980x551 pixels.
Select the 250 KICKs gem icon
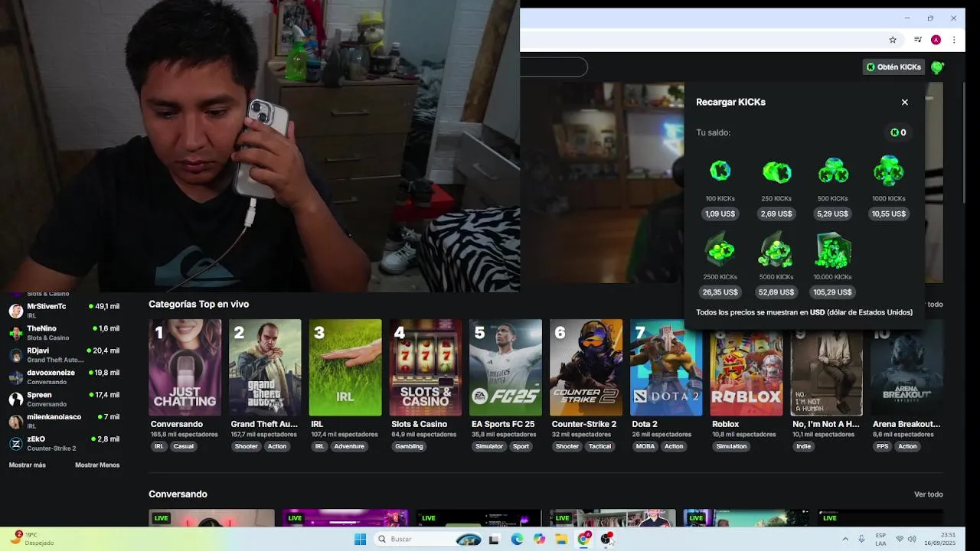point(776,171)
